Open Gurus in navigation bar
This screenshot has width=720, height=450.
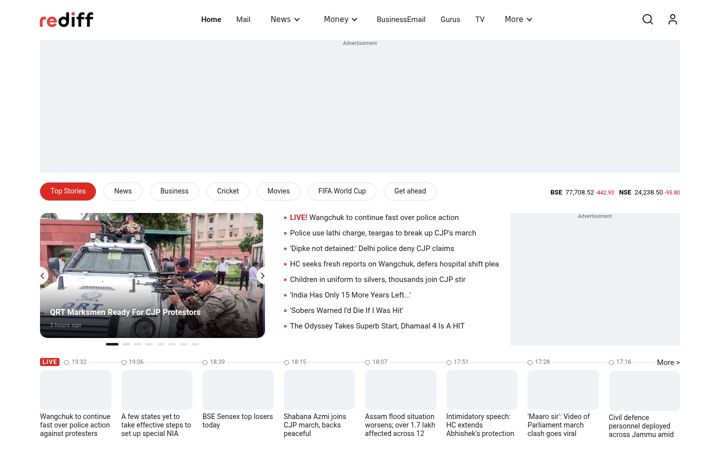pyautogui.click(x=450, y=19)
